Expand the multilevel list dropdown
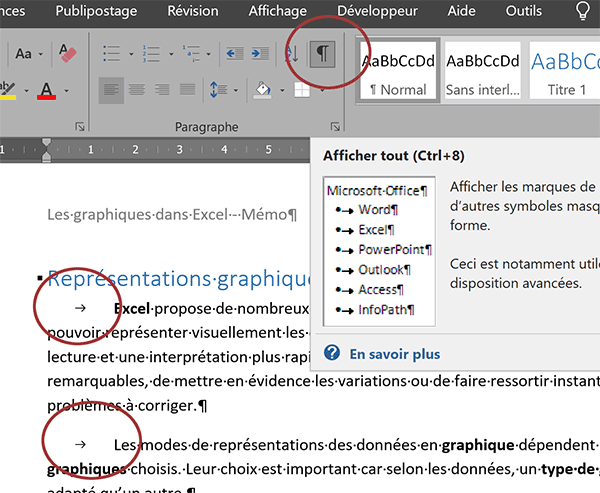This screenshot has height=493, width=600. (208, 54)
